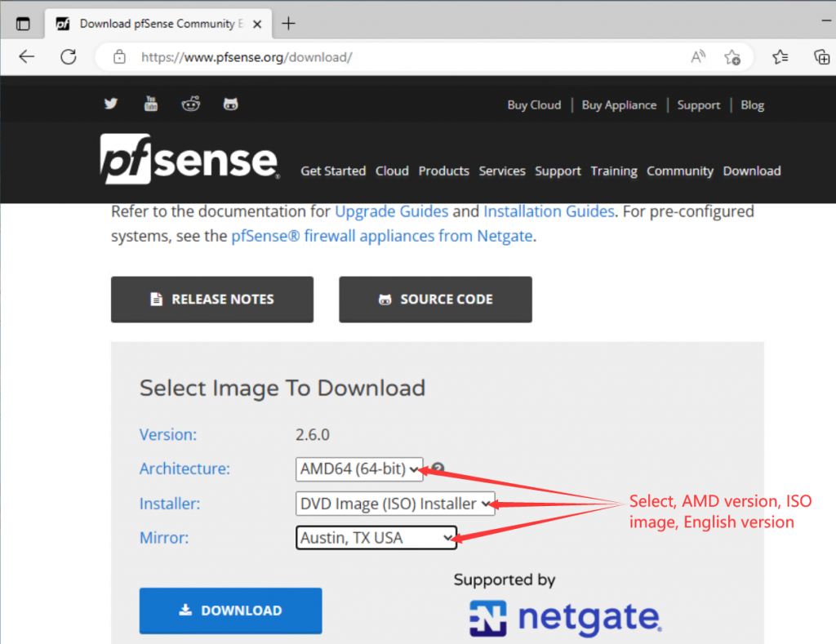Click the help question mark beside Architecture

pyautogui.click(x=437, y=468)
